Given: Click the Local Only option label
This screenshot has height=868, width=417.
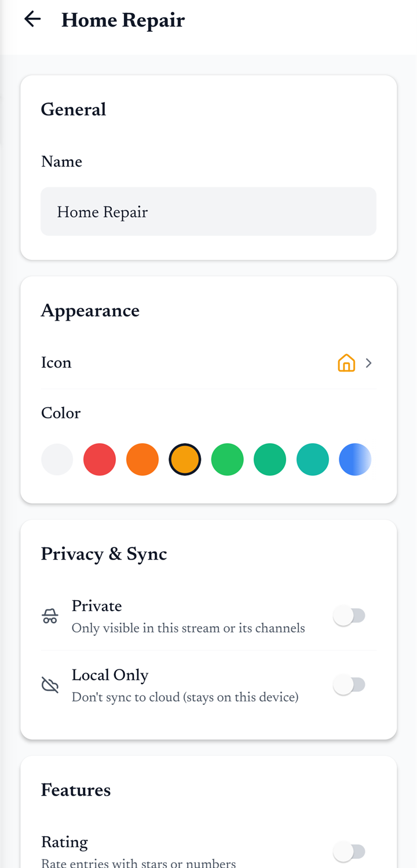Looking at the screenshot, I should point(110,675).
